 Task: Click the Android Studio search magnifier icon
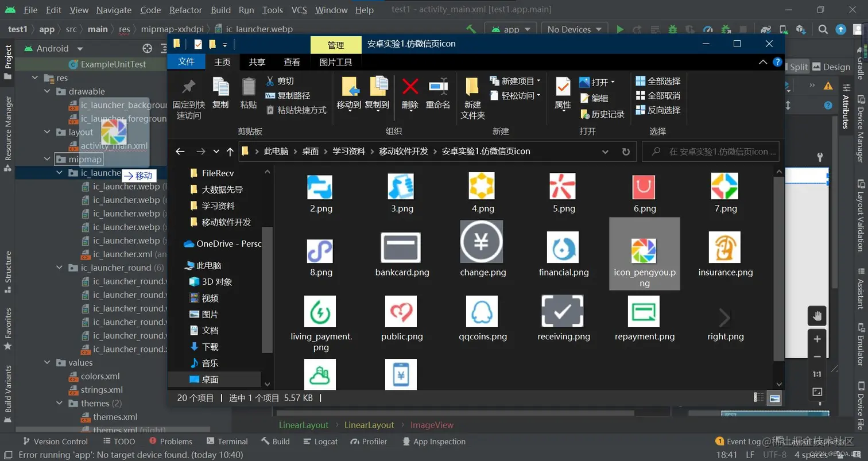tap(823, 29)
